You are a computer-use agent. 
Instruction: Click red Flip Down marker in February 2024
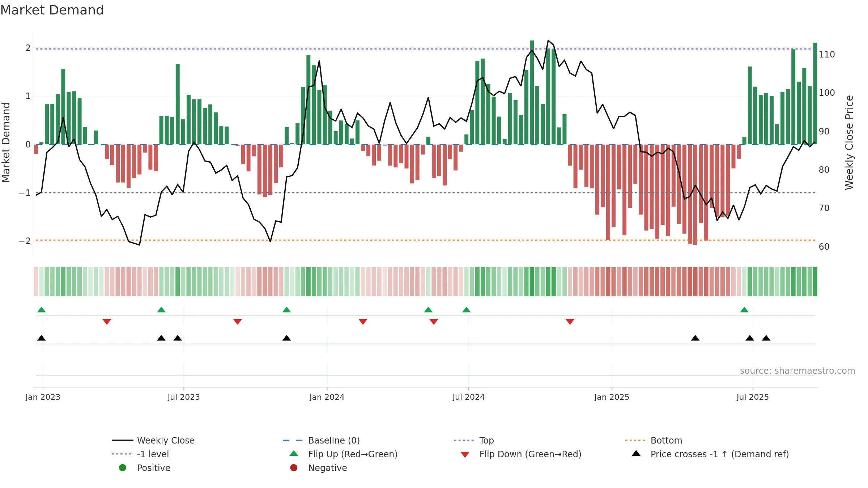tap(363, 322)
